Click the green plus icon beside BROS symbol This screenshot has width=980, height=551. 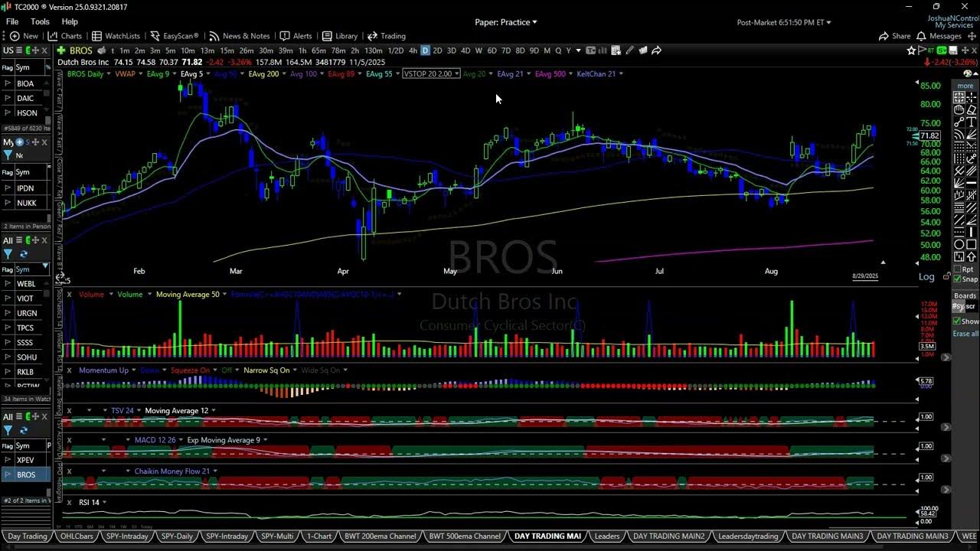pos(61,51)
